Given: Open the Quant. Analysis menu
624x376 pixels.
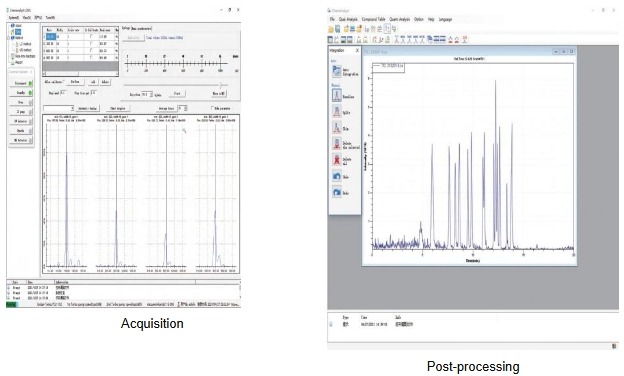Looking at the screenshot, I should point(400,19).
